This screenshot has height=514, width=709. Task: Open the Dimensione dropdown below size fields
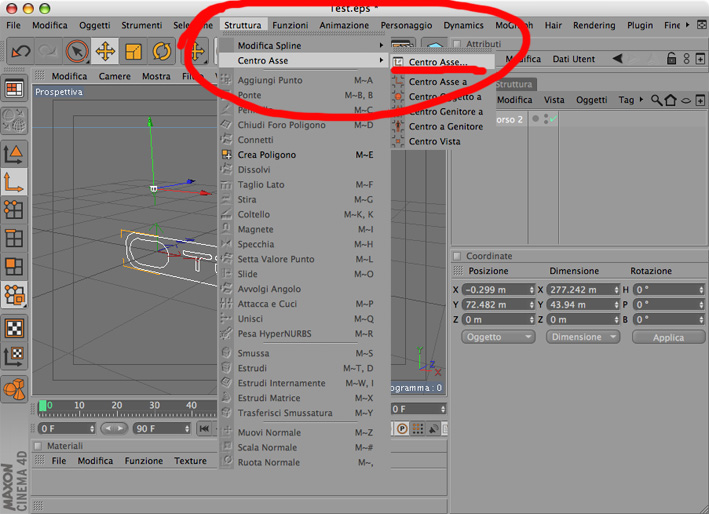tap(583, 337)
